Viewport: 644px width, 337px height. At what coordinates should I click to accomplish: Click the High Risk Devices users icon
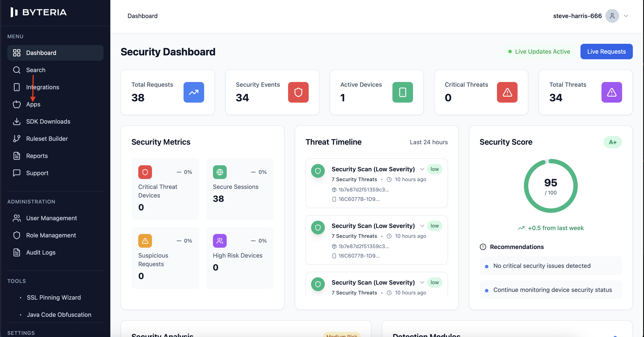pos(220,241)
